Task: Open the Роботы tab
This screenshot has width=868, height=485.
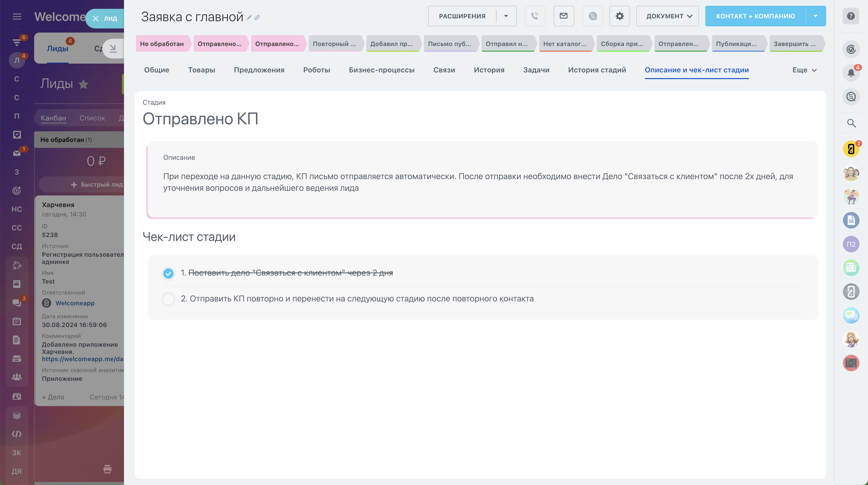Action: 316,70
